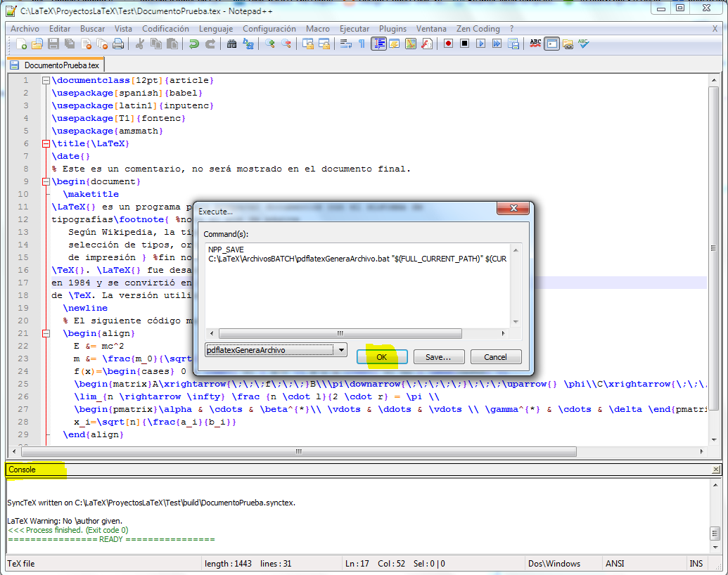Close the Execute dialog with red X
The image size is (728, 575).
pyautogui.click(x=513, y=208)
